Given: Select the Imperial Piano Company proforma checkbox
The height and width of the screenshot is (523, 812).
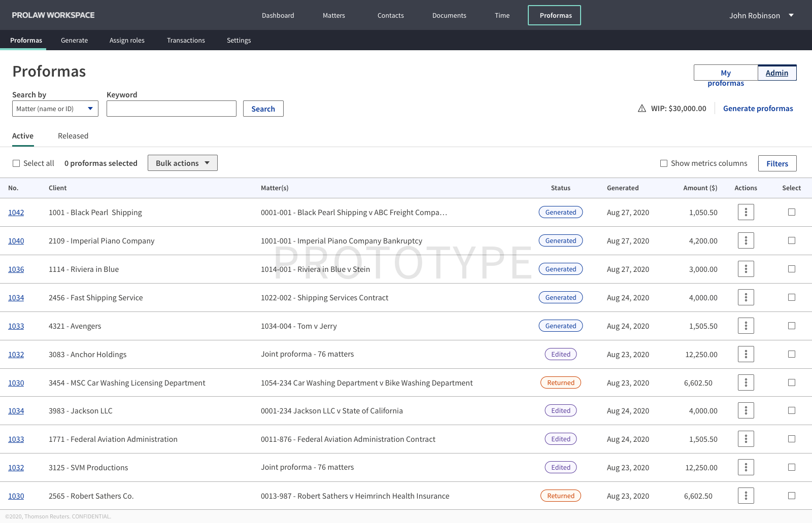Looking at the screenshot, I should tap(792, 240).
